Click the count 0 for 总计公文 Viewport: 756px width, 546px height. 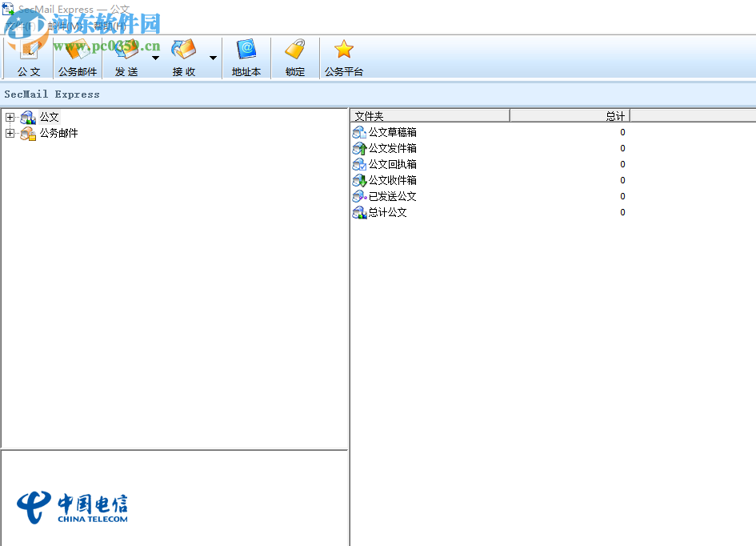[622, 212]
